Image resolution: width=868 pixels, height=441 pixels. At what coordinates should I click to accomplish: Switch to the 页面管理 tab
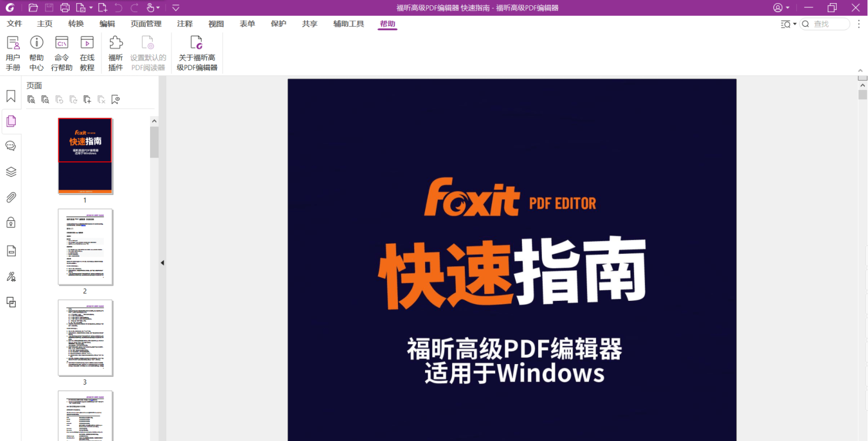146,24
